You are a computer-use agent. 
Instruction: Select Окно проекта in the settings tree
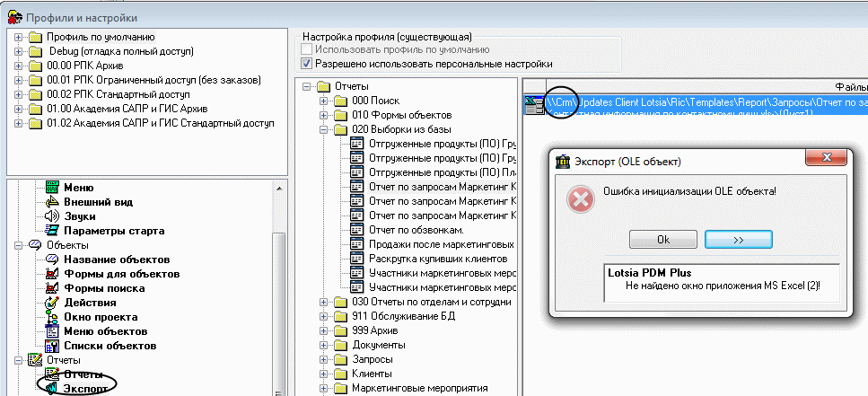click(101, 317)
